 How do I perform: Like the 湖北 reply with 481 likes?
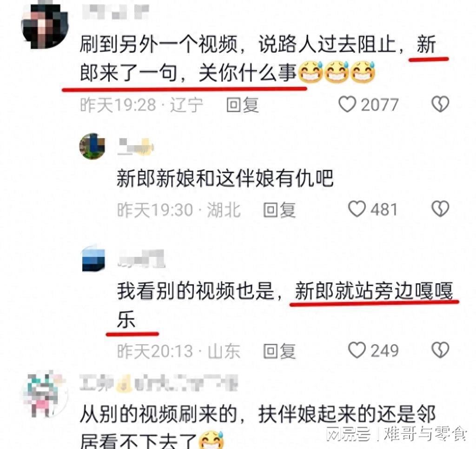(x=357, y=209)
